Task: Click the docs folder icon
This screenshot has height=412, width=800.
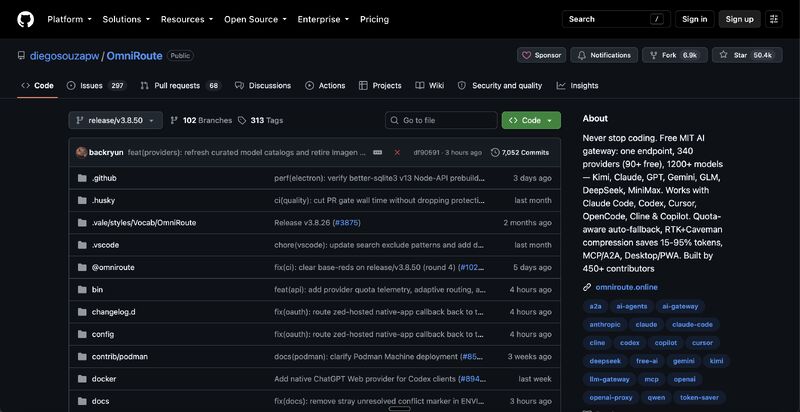Action: click(82, 401)
